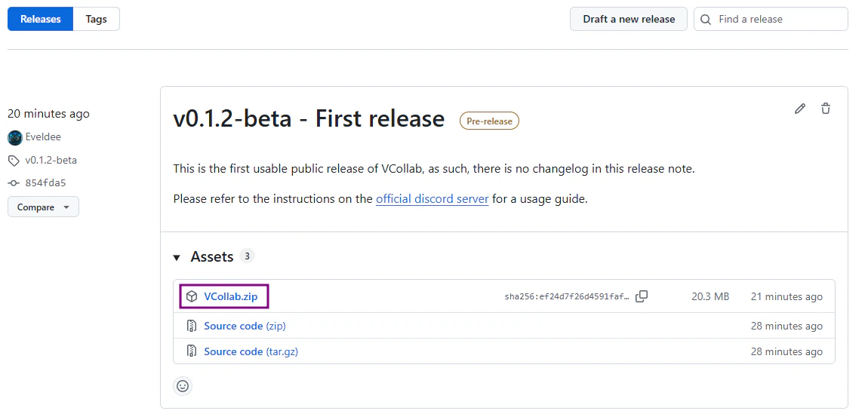Viewport: 868px width, 420px height.
Task: Open the Eveldee author profile link
Action: click(x=43, y=137)
